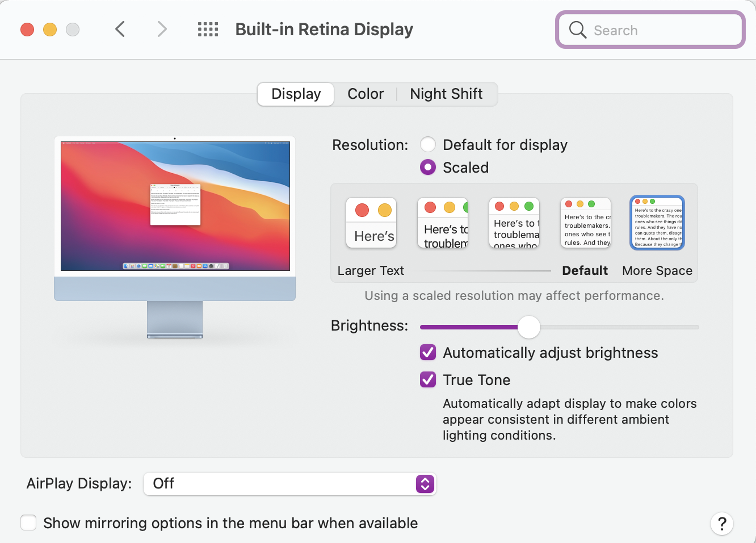Disable Automatically adjust brightness checkbox

(428, 353)
